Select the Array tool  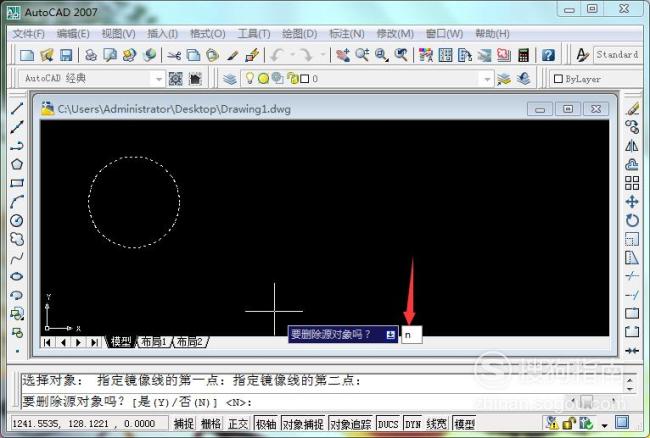(x=632, y=183)
